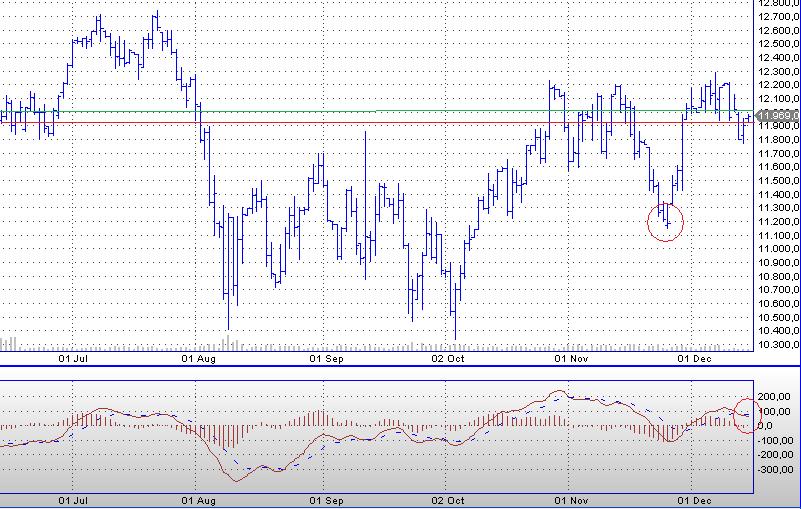The image size is (801, 509).
Task: Click the 01 Nov date label under the price chart
Action: (x=572, y=359)
